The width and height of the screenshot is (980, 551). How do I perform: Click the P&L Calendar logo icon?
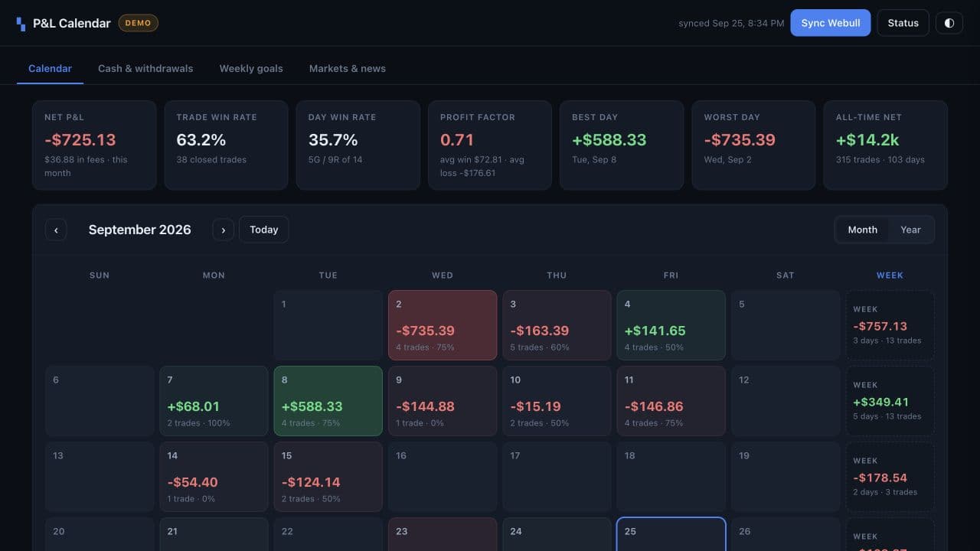21,24
